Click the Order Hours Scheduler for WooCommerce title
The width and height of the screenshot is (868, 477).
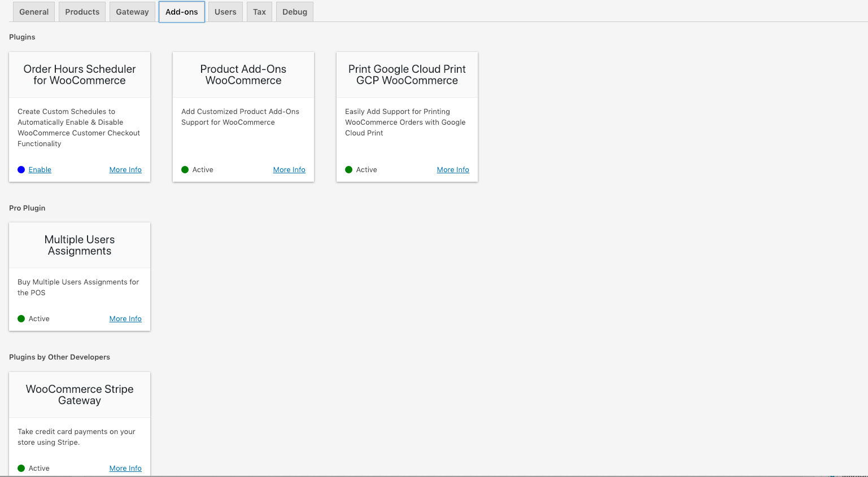click(x=80, y=75)
